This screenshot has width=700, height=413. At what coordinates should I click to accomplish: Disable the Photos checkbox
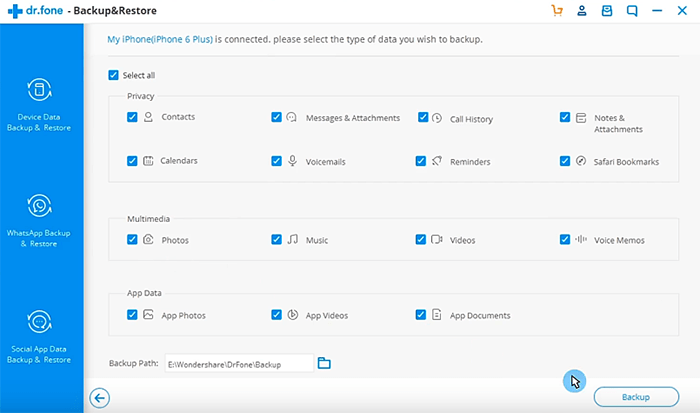tap(132, 240)
